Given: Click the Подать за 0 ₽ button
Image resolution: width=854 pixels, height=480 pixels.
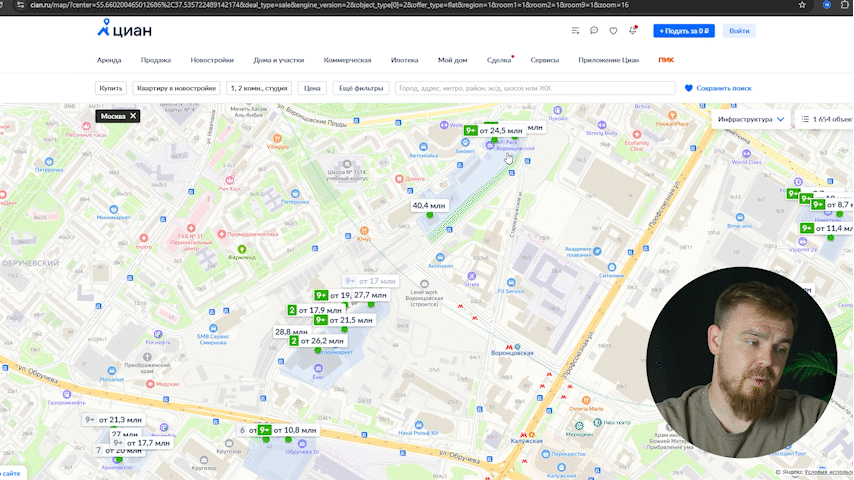Looking at the screenshot, I should coord(684,31).
